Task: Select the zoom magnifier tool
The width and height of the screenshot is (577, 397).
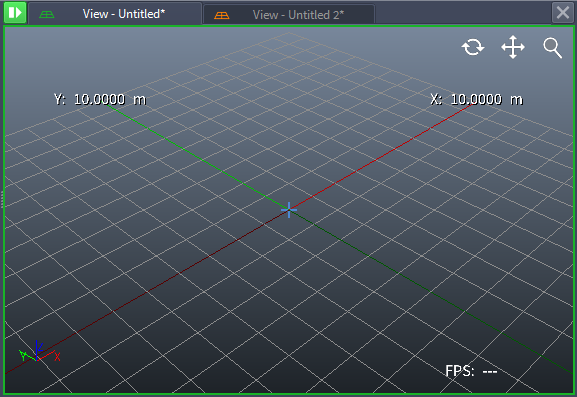Action: click(552, 48)
